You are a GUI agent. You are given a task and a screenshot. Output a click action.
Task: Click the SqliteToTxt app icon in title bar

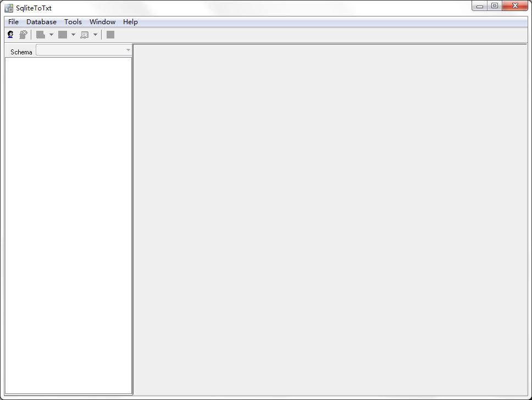coord(9,8)
